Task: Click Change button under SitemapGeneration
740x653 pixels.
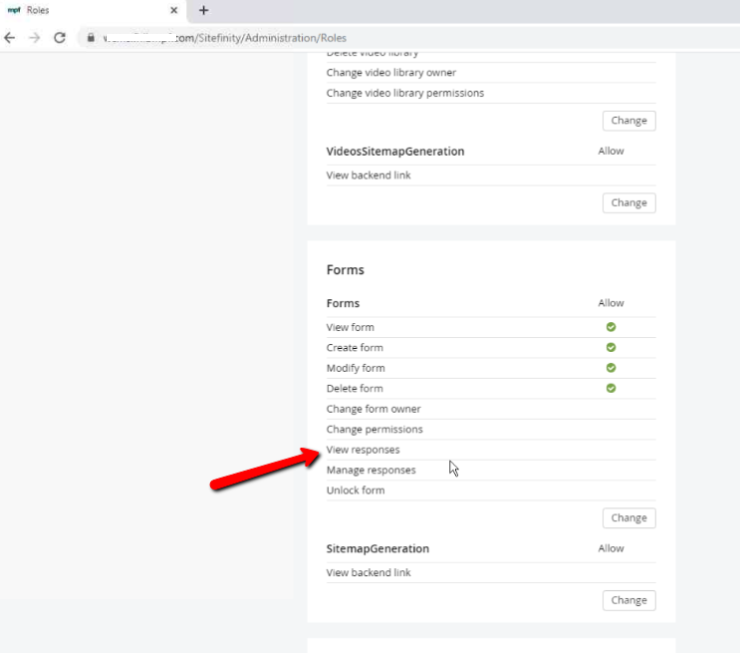Action: pyautogui.click(x=629, y=600)
